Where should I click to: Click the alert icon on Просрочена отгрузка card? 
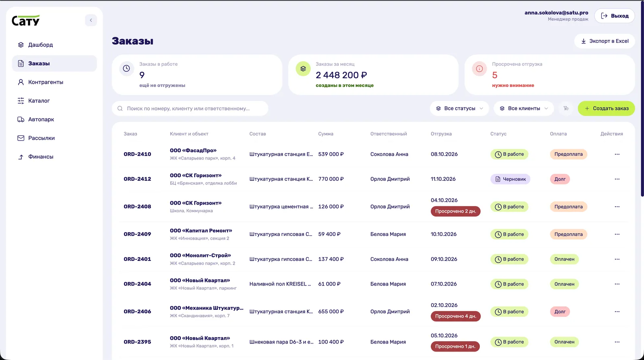point(479,69)
